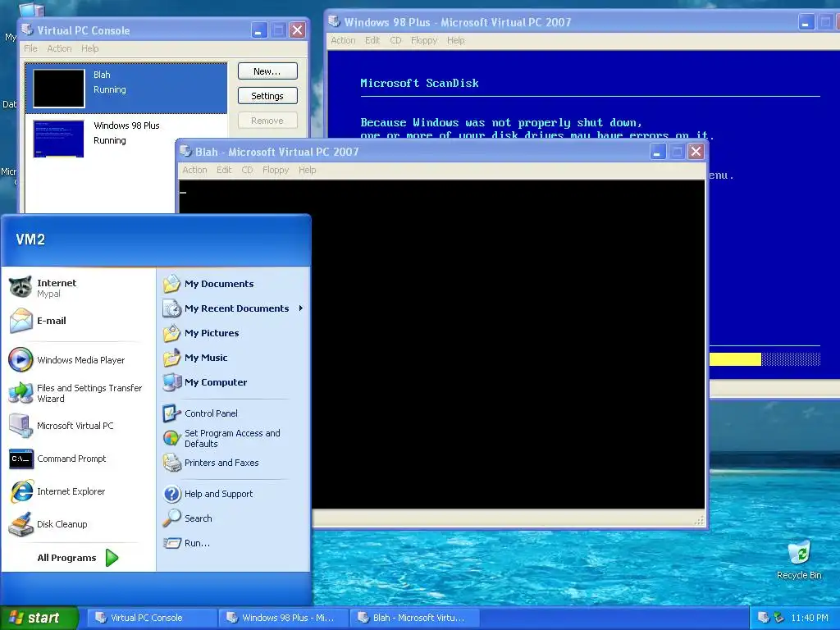The image size is (840, 630).
Task: Click the New... button
Action: pyautogui.click(x=267, y=71)
